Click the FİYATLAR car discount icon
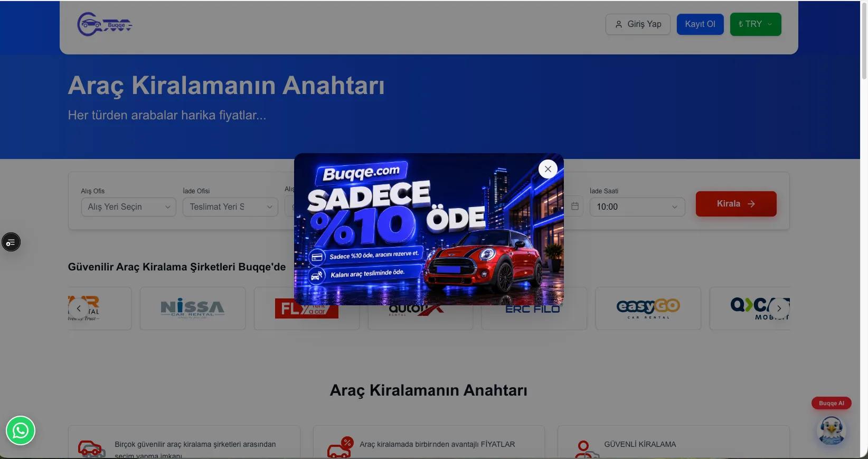This screenshot has height=459, width=868. tap(339, 447)
